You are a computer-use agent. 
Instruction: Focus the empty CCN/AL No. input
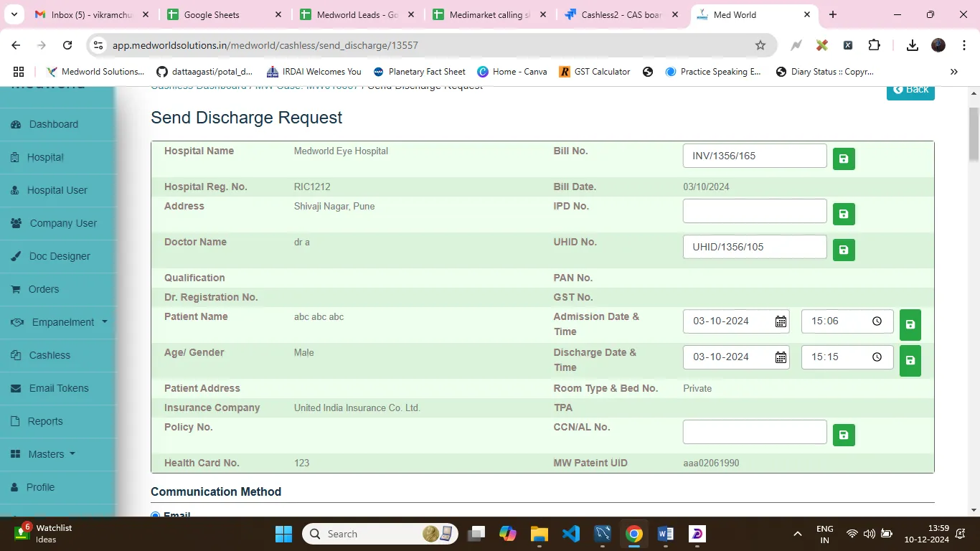coord(755,432)
